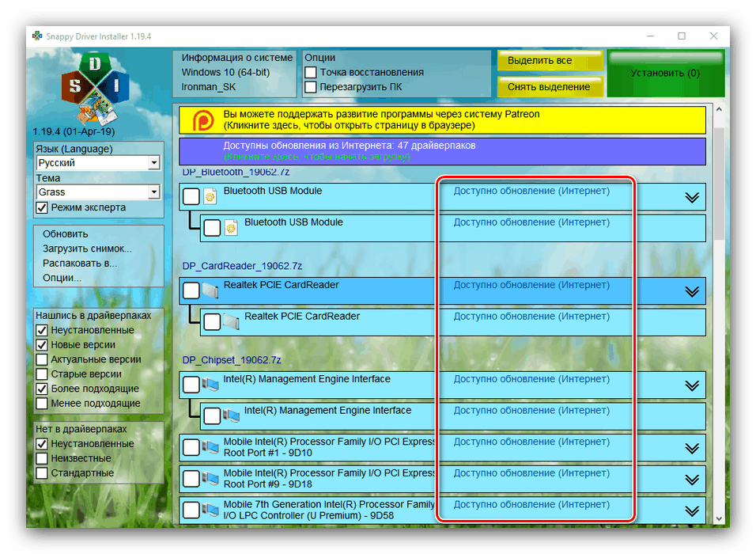
Task: Click the driver icon of the parent Bluetooth USB Module row
Action: [x=210, y=197]
